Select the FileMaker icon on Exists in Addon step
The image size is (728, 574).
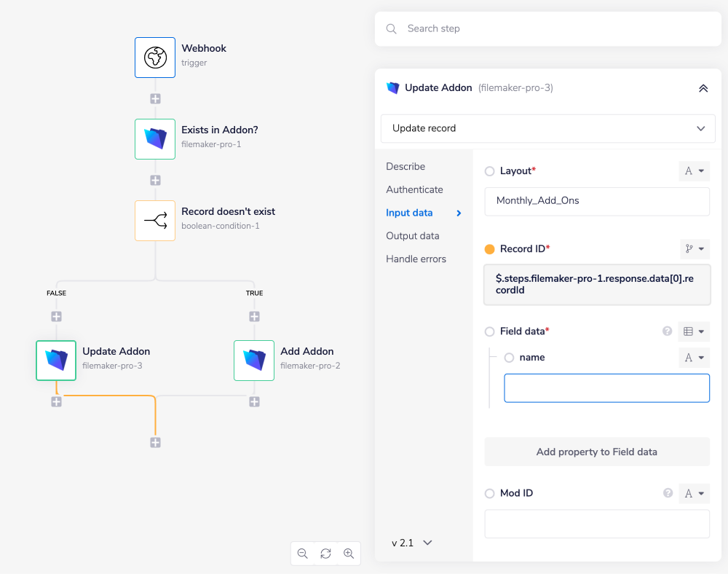click(x=155, y=138)
